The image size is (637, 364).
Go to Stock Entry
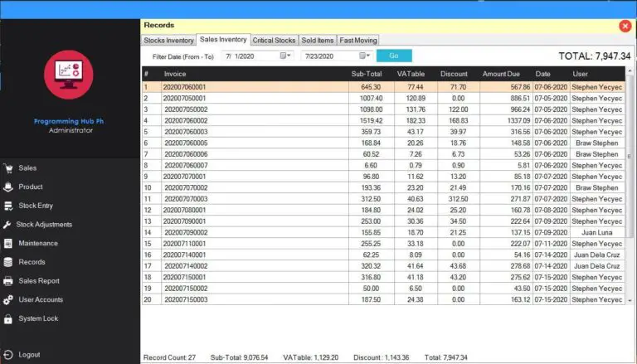36,206
